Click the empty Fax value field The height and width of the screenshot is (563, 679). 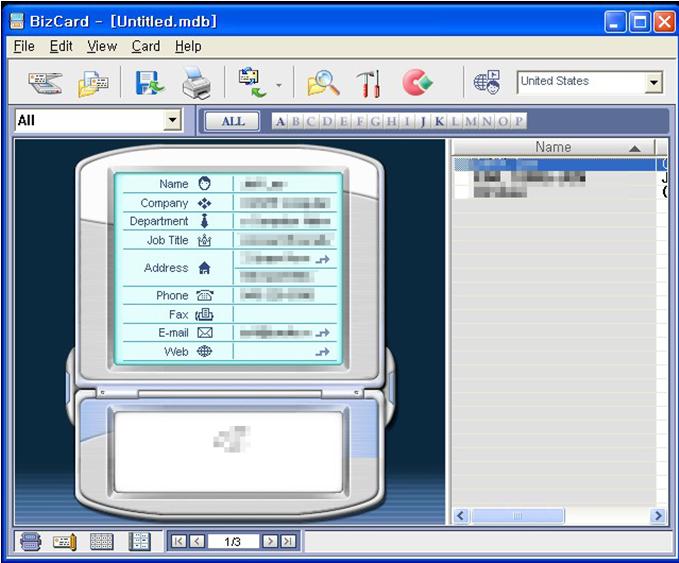[285, 314]
